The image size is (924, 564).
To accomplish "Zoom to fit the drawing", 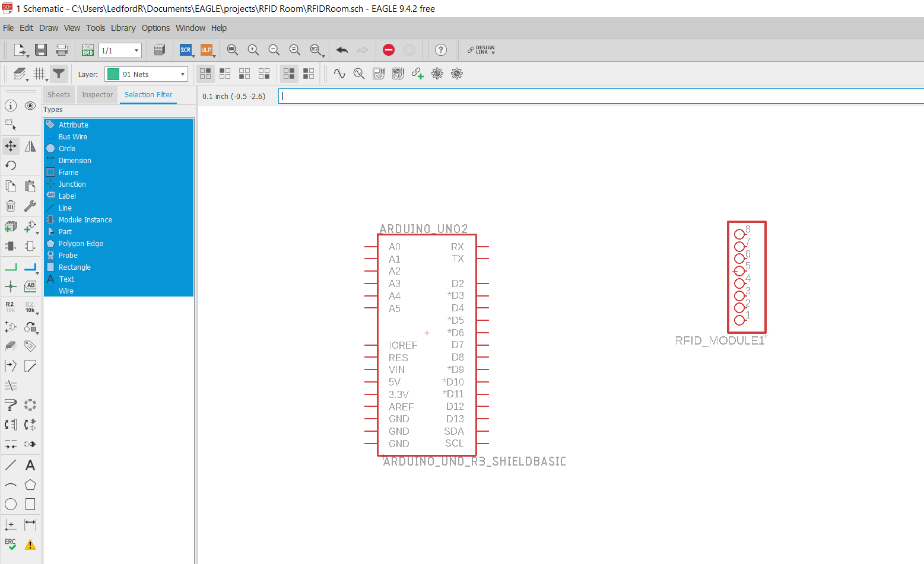I will pyautogui.click(x=233, y=50).
